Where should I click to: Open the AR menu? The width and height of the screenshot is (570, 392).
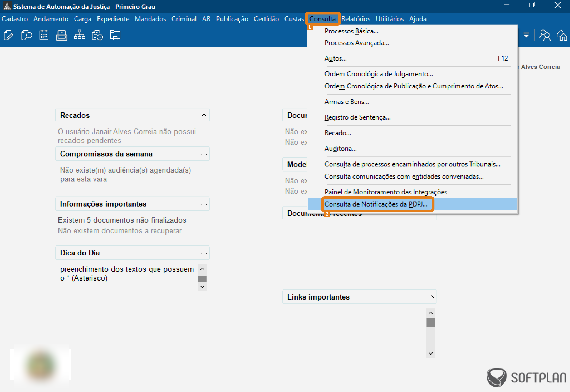(206, 19)
